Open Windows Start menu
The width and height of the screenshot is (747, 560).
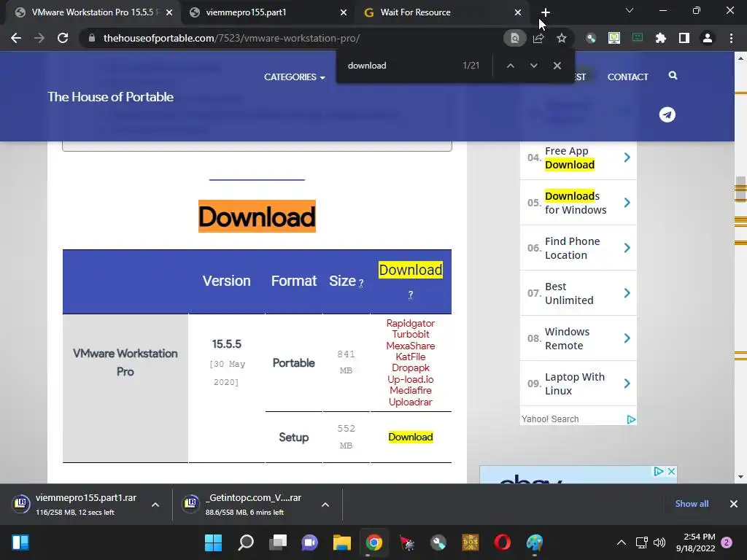click(x=213, y=542)
